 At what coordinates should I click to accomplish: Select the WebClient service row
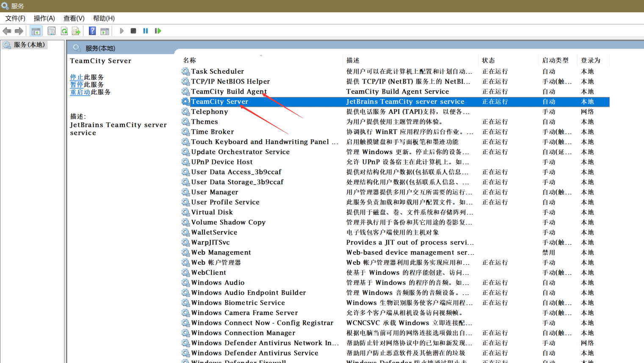[x=395, y=272]
